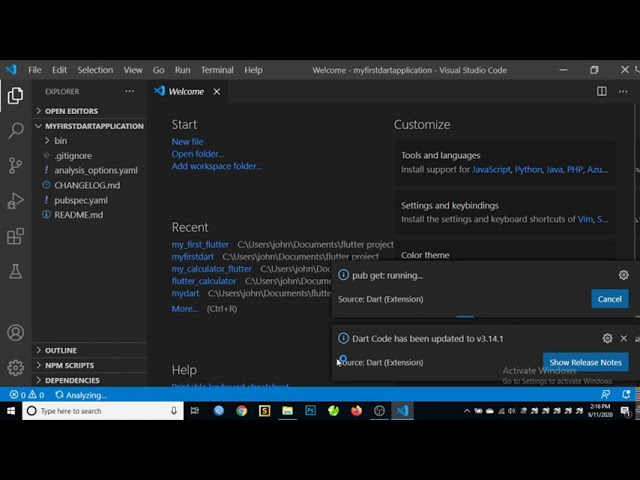Open the Search view in activity bar
The height and width of the screenshot is (480, 640).
[x=16, y=131]
